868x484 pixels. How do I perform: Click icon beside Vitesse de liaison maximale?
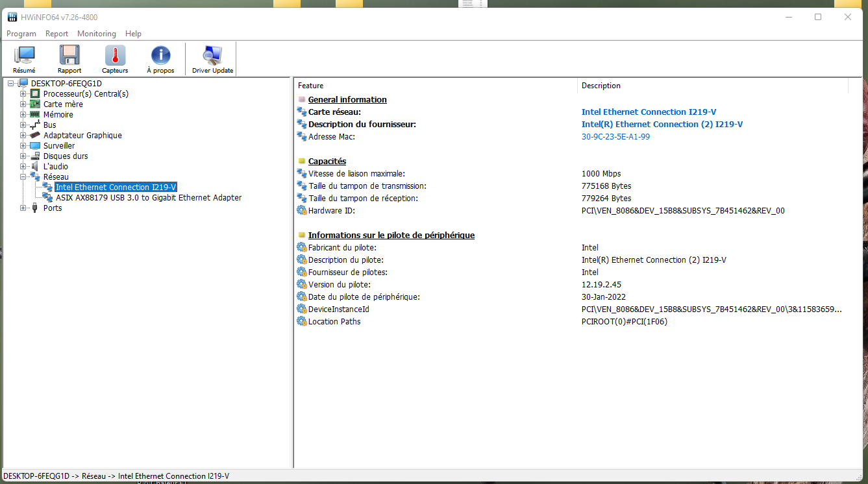pos(301,173)
